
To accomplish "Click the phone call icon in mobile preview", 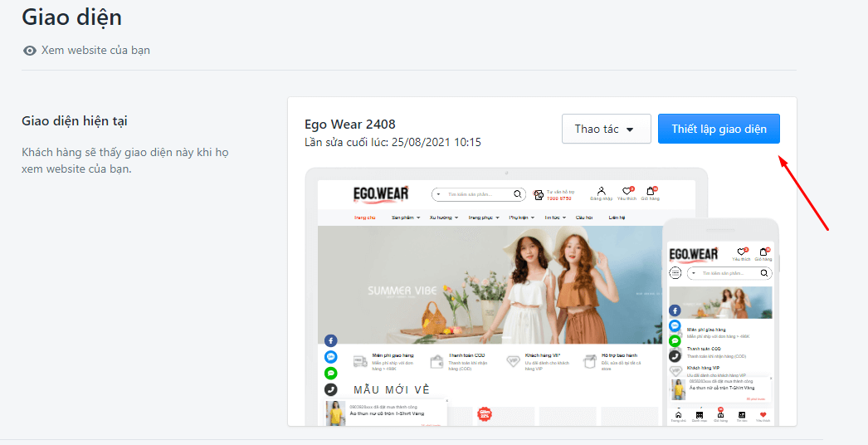I will click(x=675, y=356).
